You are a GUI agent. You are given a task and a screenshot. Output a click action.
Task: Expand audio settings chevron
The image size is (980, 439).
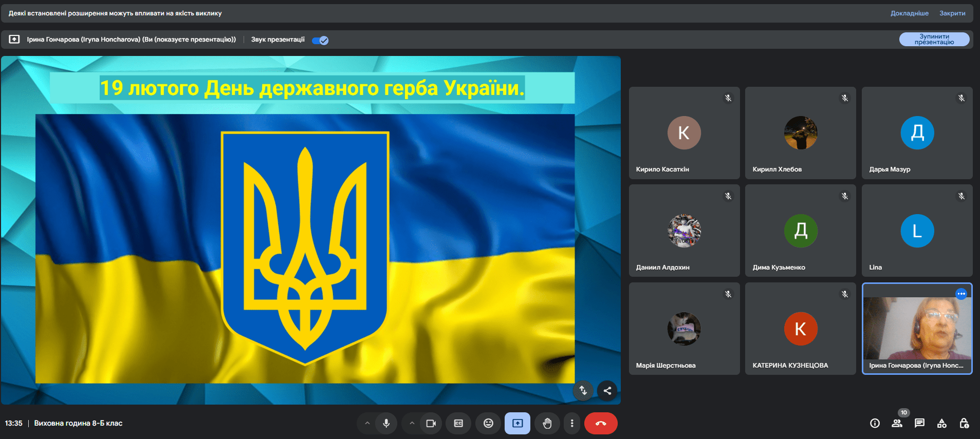click(367, 424)
